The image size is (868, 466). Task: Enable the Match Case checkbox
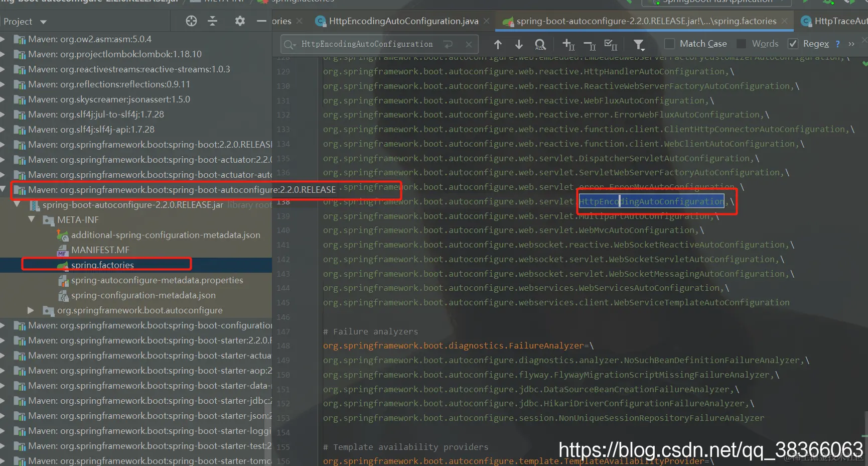(x=669, y=44)
